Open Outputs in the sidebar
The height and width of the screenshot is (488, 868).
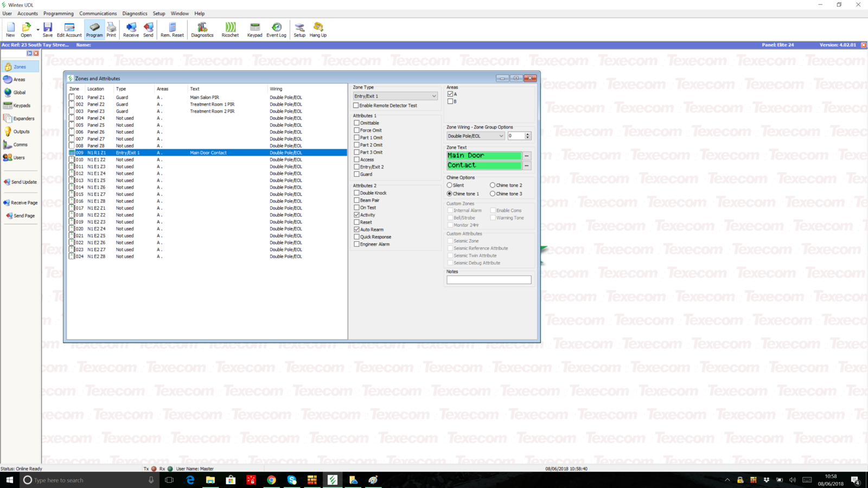(x=21, y=132)
